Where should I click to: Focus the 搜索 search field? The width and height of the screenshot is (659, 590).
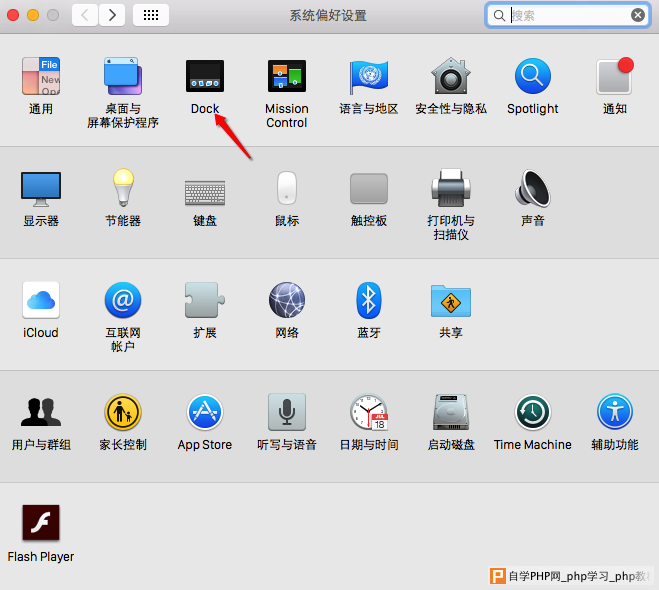coord(567,15)
